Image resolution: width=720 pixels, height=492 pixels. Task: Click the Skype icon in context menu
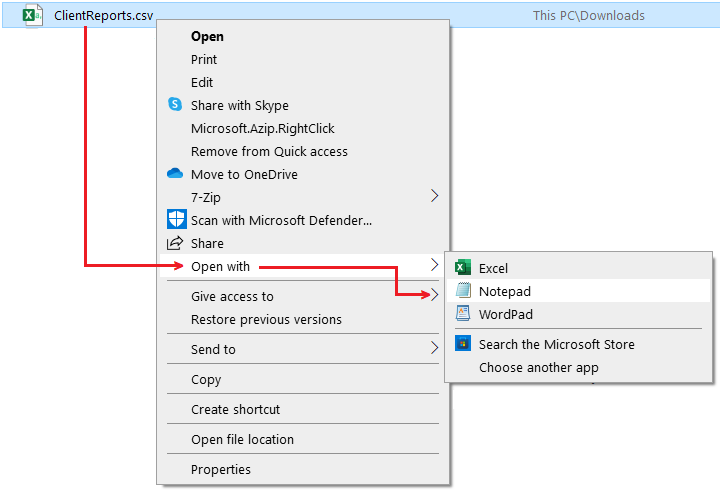click(x=175, y=104)
